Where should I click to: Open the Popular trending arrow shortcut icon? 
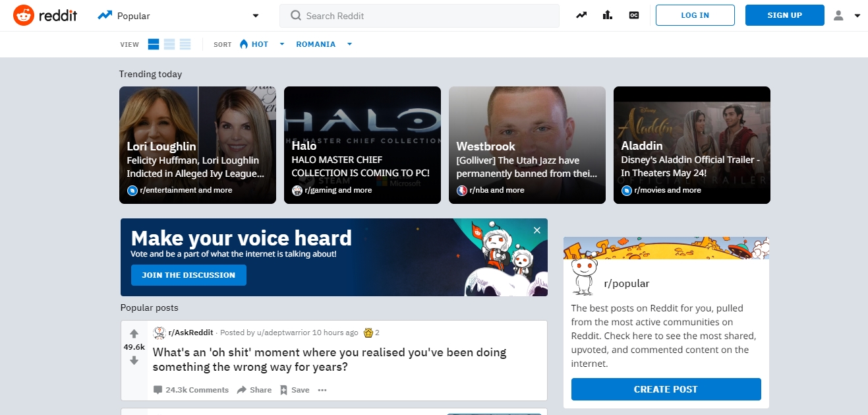coord(581,15)
